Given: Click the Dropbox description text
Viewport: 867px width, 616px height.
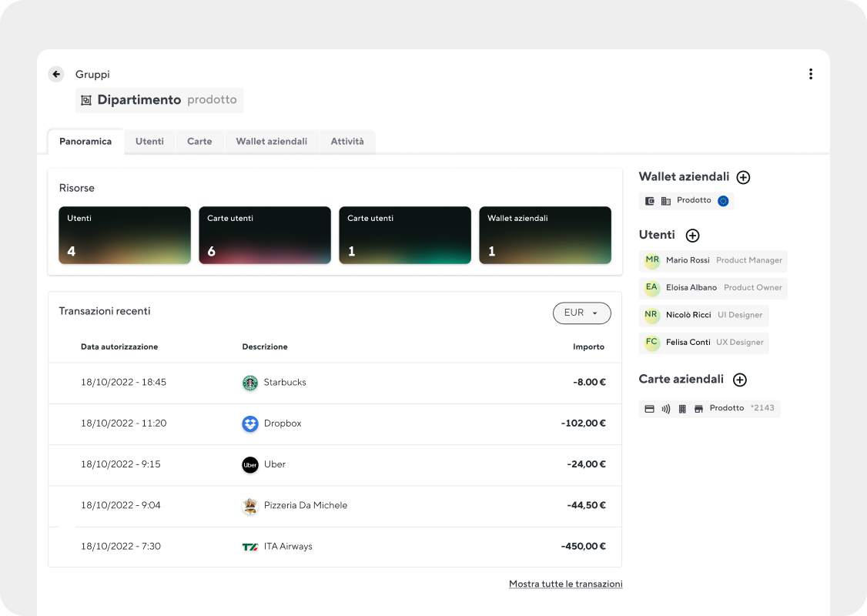Looking at the screenshot, I should click(283, 423).
